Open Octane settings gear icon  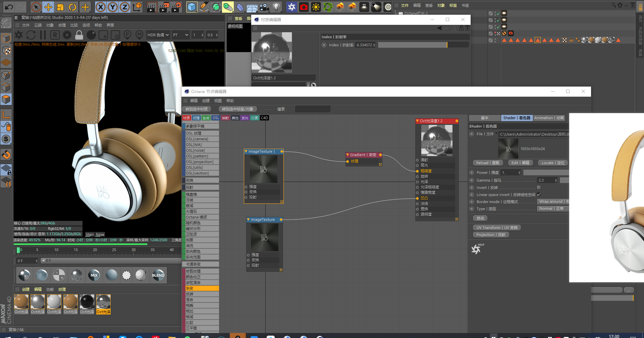pos(67,35)
